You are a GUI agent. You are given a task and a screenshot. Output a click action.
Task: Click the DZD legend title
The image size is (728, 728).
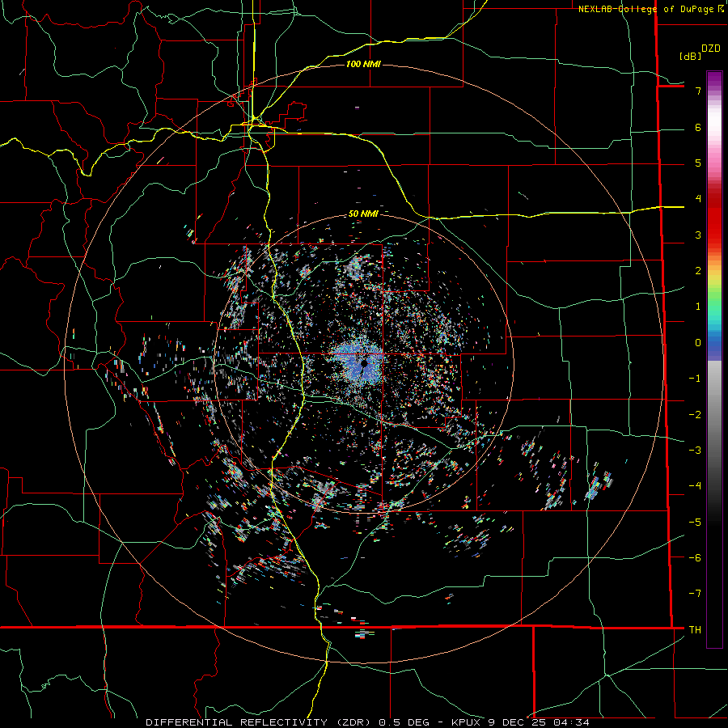point(710,49)
